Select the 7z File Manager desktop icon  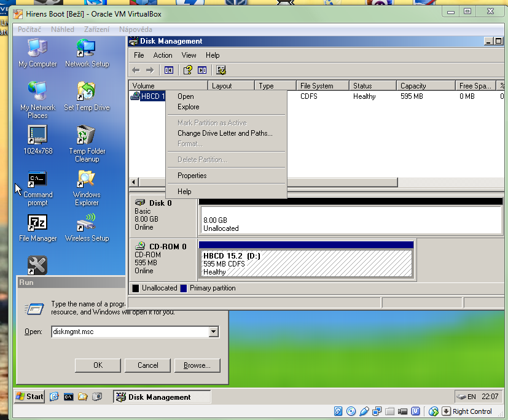coord(37,228)
